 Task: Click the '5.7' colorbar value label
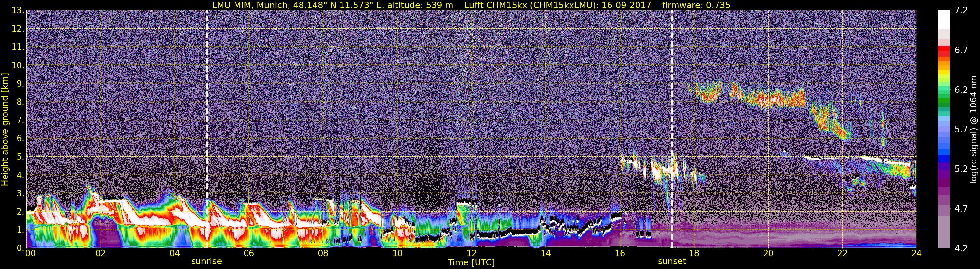pos(961,129)
